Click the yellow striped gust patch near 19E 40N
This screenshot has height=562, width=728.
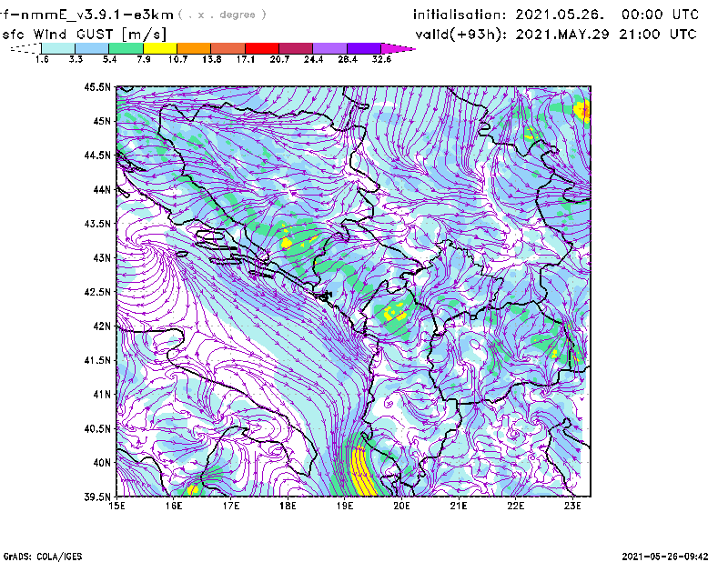362,471
